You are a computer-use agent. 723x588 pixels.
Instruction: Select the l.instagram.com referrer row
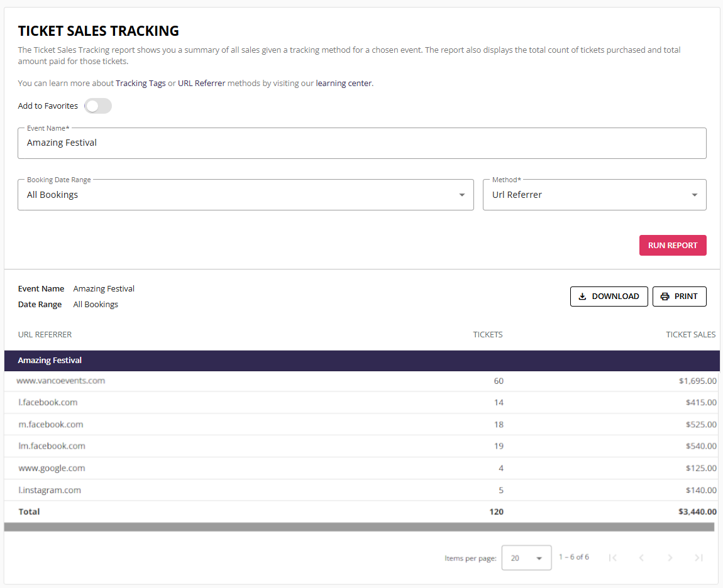pyautogui.click(x=362, y=490)
